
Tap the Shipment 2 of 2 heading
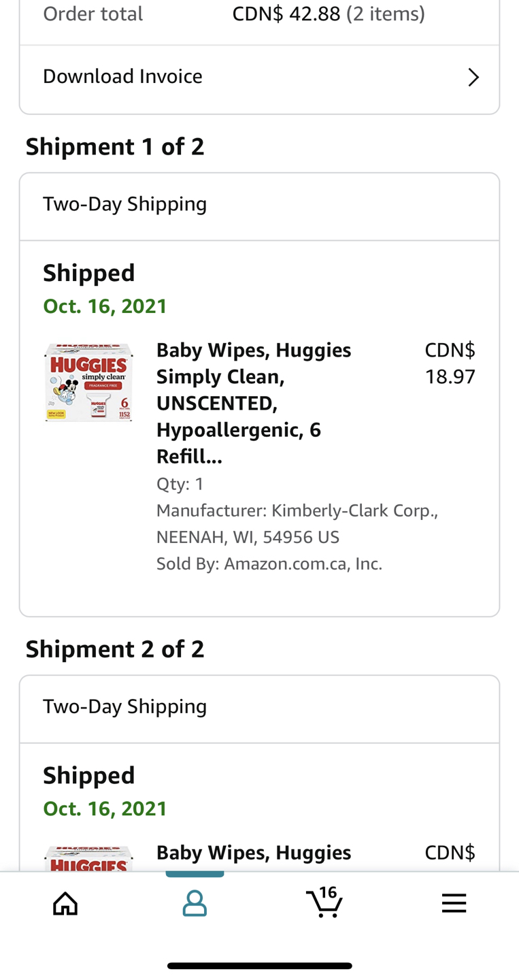point(115,649)
